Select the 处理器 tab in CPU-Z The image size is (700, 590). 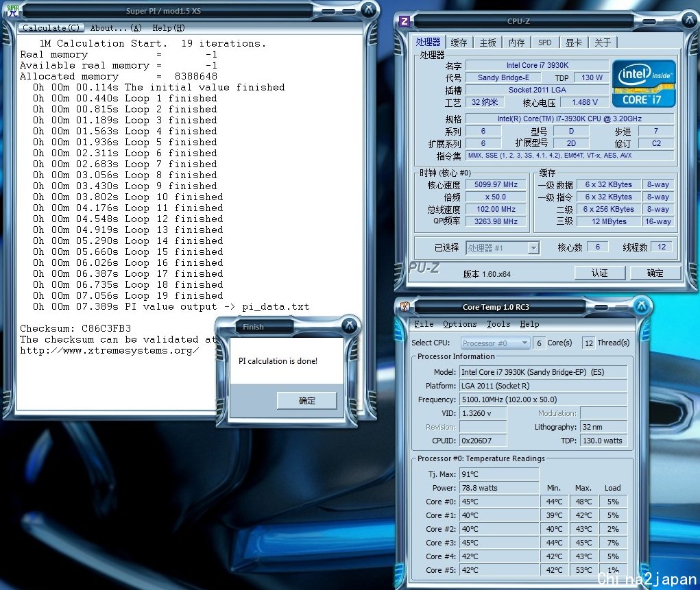tap(428, 42)
